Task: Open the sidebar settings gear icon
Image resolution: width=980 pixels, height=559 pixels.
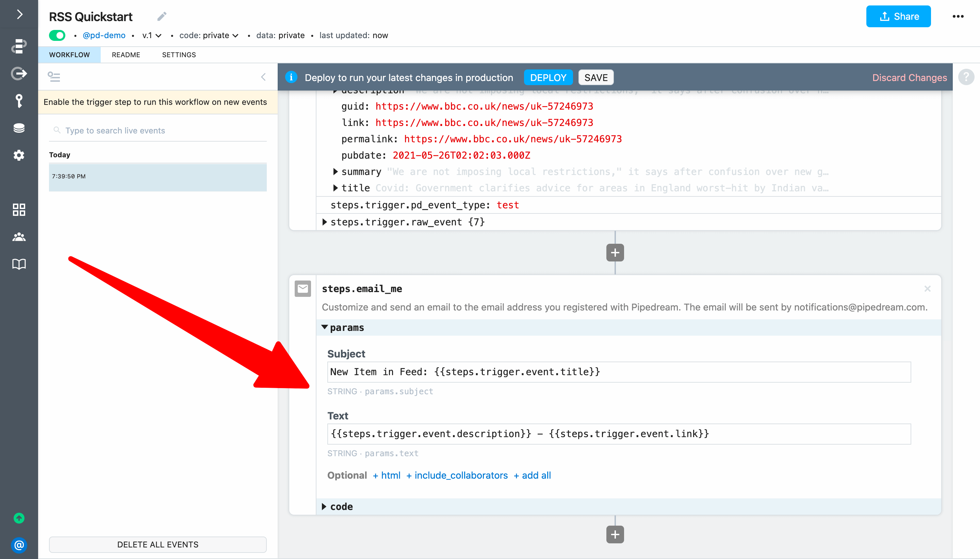Action: pos(19,155)
